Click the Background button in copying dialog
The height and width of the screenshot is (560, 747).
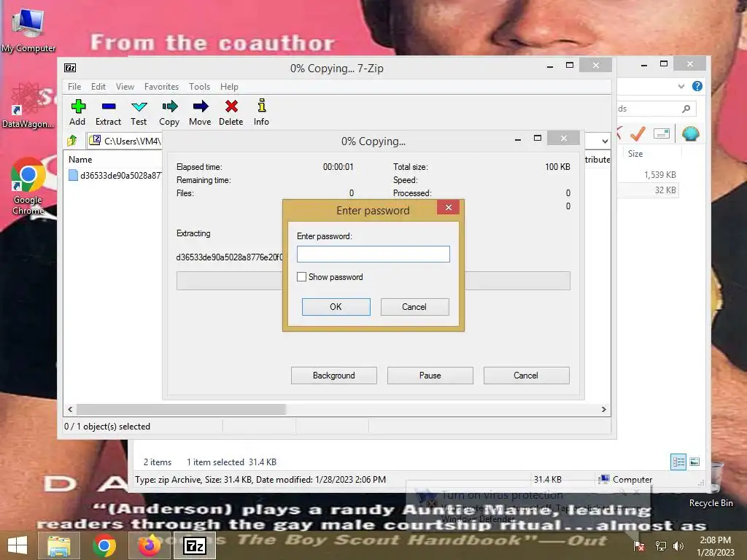pyautogui.click(x=333, y=376)
